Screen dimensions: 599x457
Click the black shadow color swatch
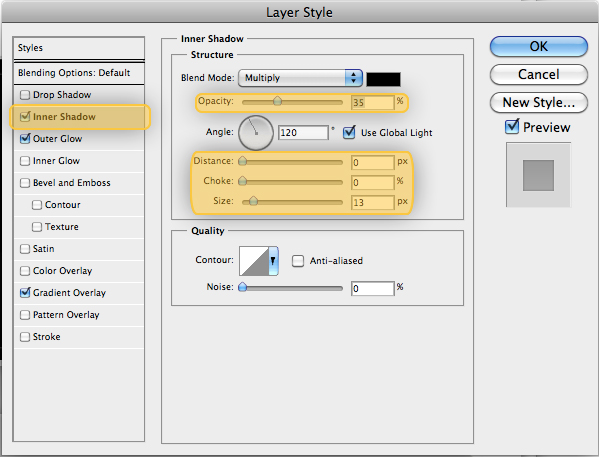(x=384, y=79)
